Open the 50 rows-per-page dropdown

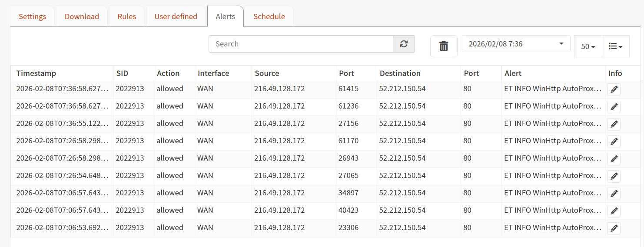pyautogui.click(x=588, y=46)
